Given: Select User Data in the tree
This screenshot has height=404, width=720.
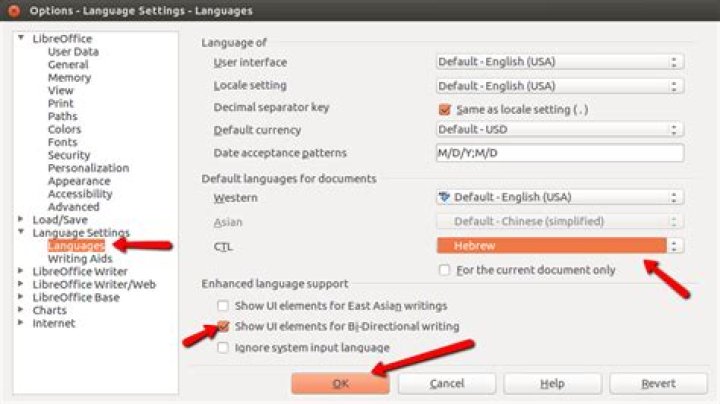Looking at the screenshot, I should (73, 51).
